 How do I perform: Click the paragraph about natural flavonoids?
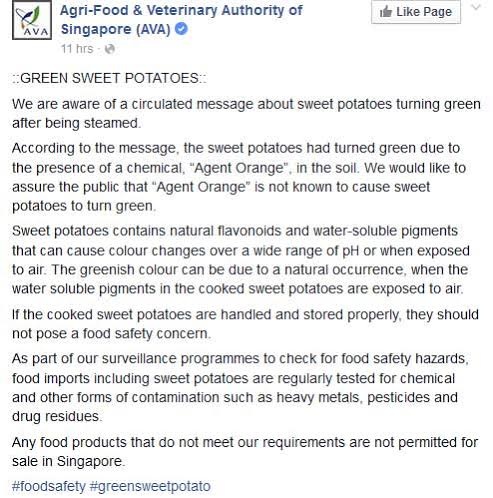pyautogui.click(x=241, y=260)
